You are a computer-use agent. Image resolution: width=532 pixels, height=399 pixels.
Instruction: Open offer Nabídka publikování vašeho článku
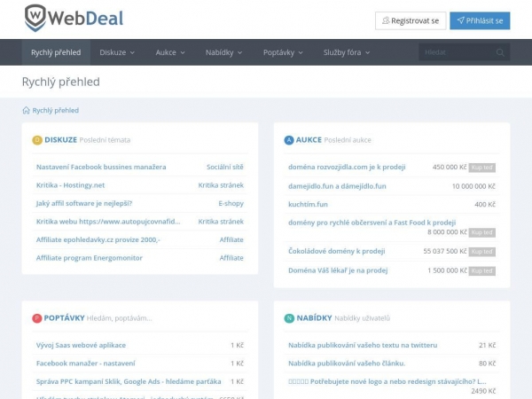coord(347,364)
